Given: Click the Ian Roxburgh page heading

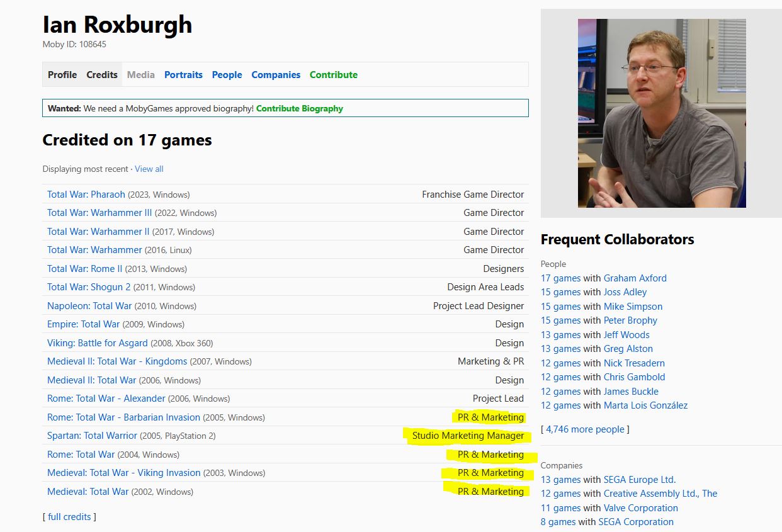Looking at the screenshot, I should 117,25.
